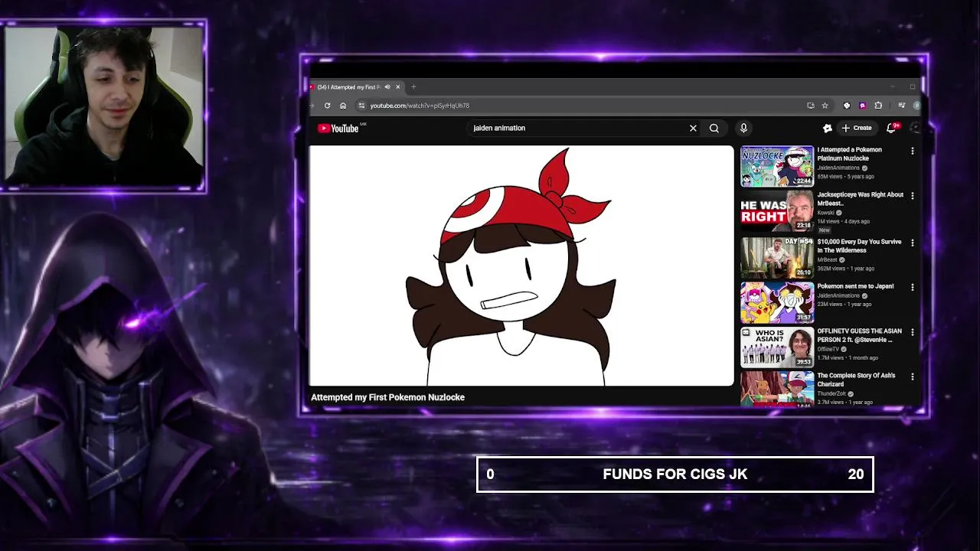Click the magnifying glass search button

point(714,129)
